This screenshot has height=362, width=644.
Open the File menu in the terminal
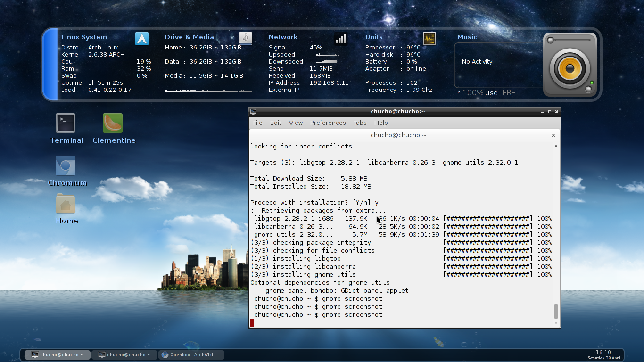pos(257,123)
